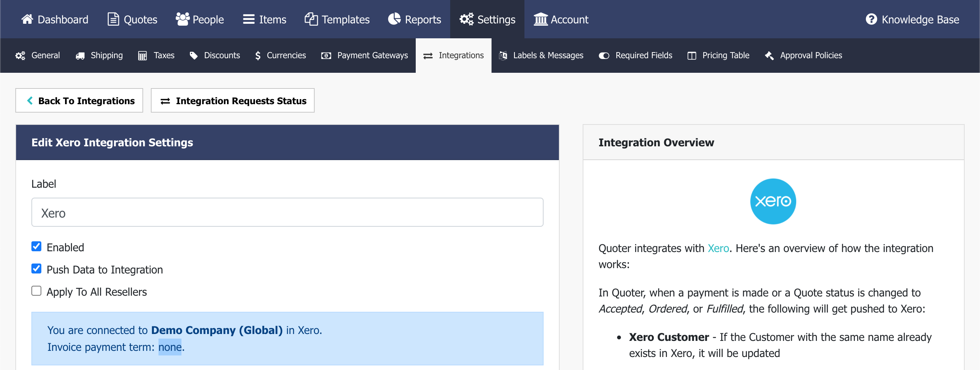Click the Templates copy icon
Image resolution: width=980 pixels, height=370 pixels.
pos(311,19)
